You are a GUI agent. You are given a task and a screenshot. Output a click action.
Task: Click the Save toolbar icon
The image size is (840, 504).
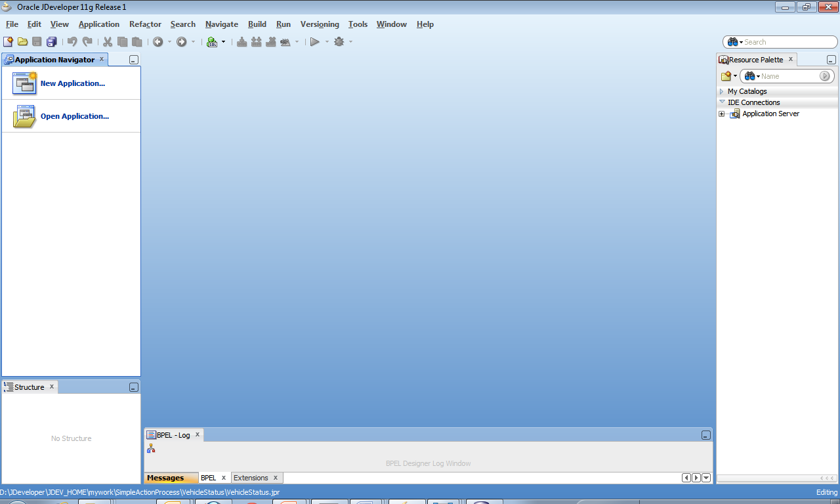click(37, 41)
